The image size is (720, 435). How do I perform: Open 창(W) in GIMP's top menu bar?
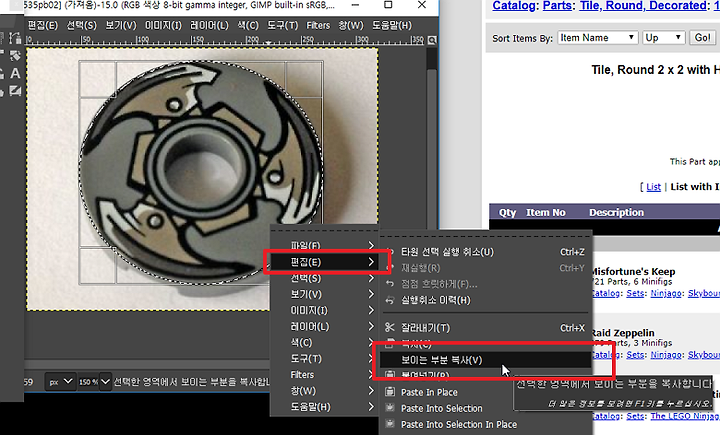point(351,25)
